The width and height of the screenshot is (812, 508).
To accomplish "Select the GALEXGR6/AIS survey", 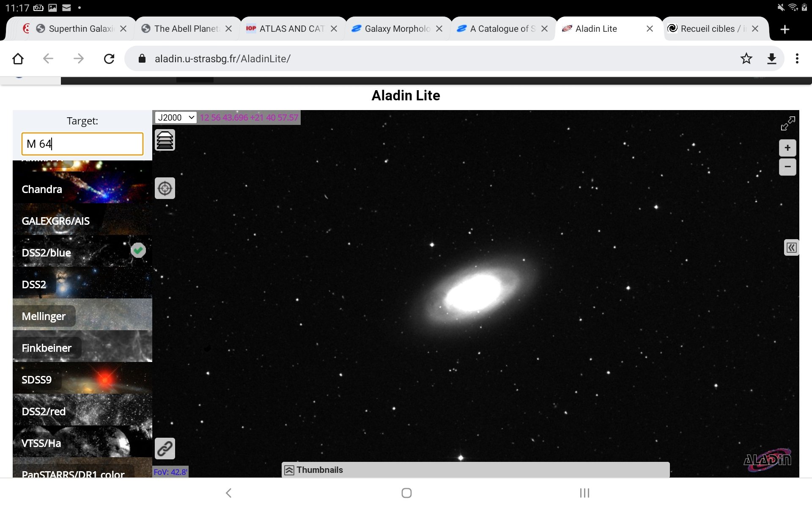I will (82, 219).
